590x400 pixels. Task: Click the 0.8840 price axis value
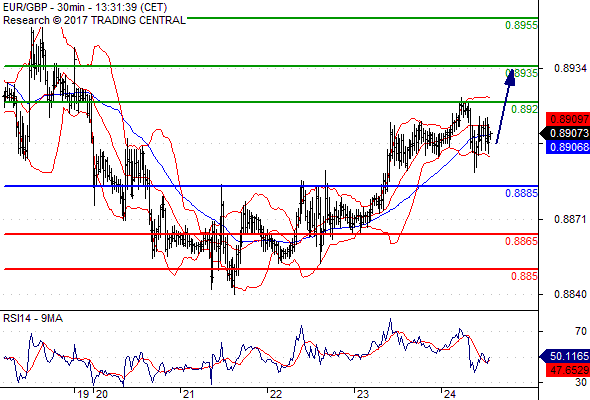pyautogui.click(x=570, y=294)
